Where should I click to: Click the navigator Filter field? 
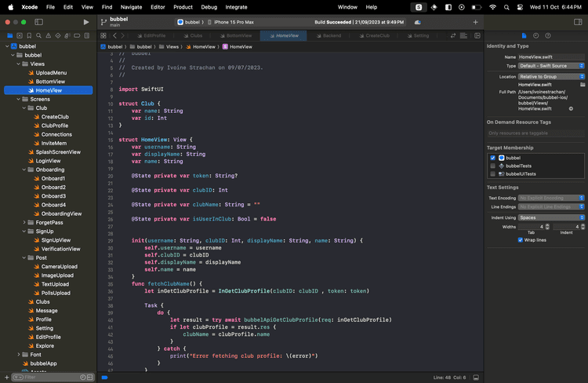coord(49,378)
